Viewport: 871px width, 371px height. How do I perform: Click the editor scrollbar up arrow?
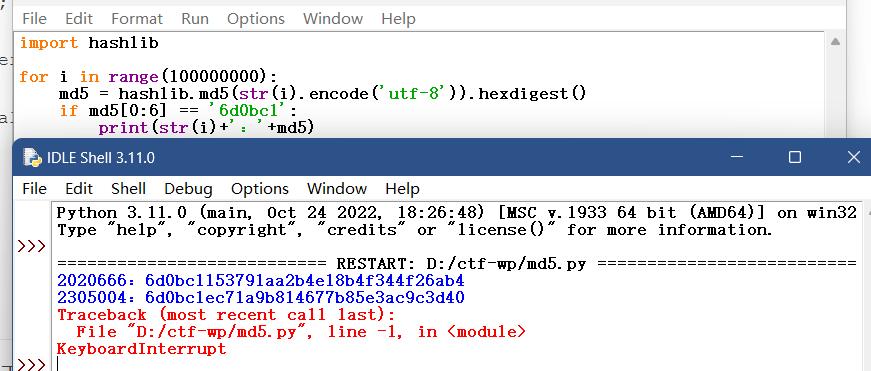(835, 42)
